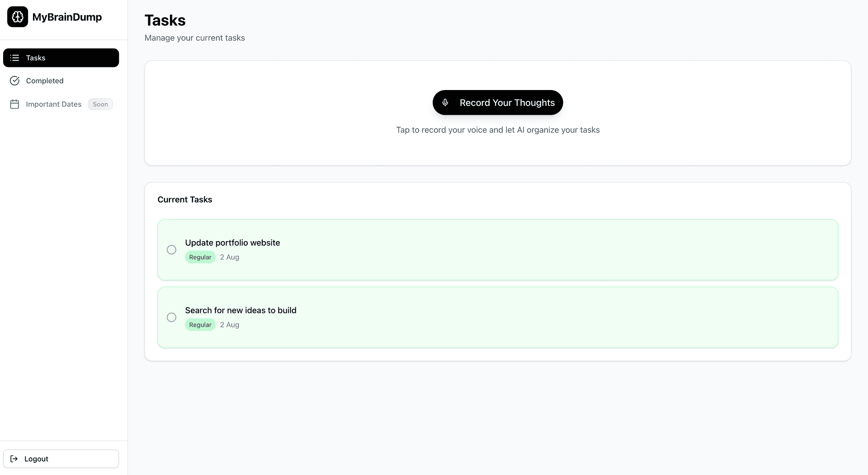This screenshot has height=475, width=868.
Task: Click the Regular tag on 'Update portfolio website'
Action: (x=200, y=257)
